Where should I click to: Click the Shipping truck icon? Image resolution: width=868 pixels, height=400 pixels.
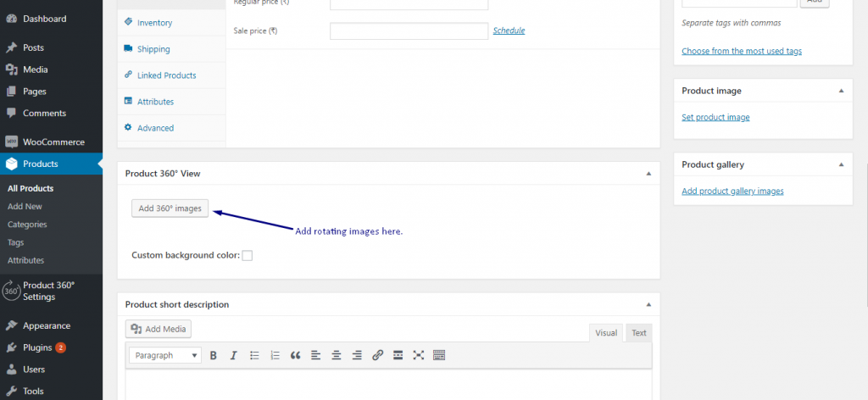(129, 48)
